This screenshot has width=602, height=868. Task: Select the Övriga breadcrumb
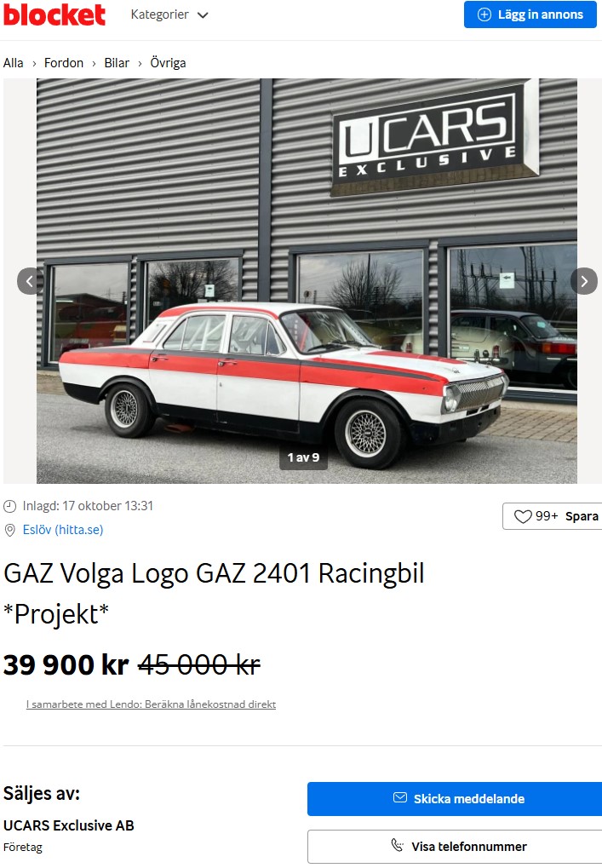(169, 63)
